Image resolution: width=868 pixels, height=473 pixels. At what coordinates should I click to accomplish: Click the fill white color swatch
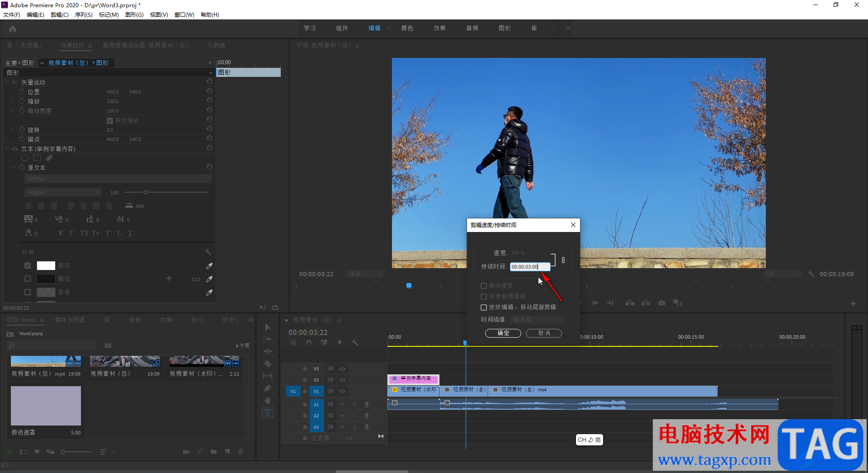[46, 266]
